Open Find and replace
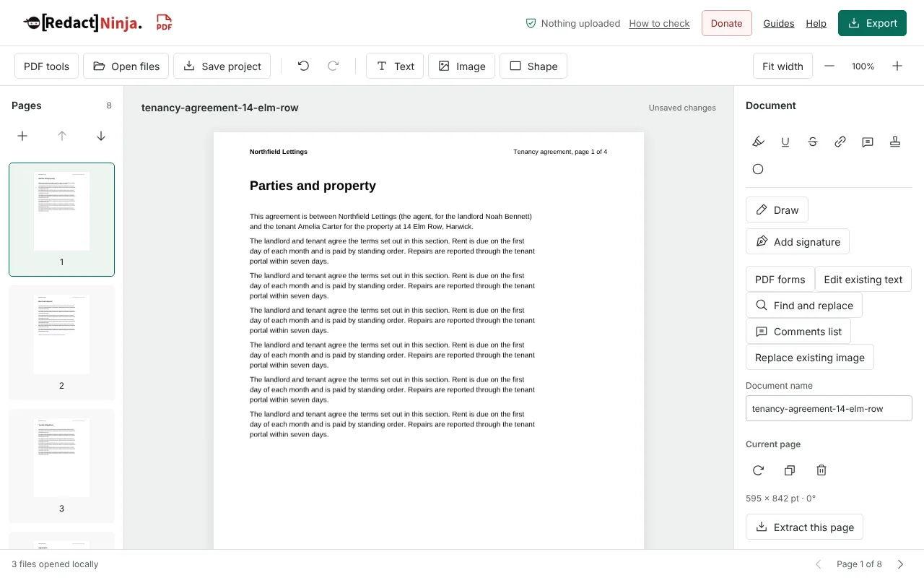 tap(804, 305)
